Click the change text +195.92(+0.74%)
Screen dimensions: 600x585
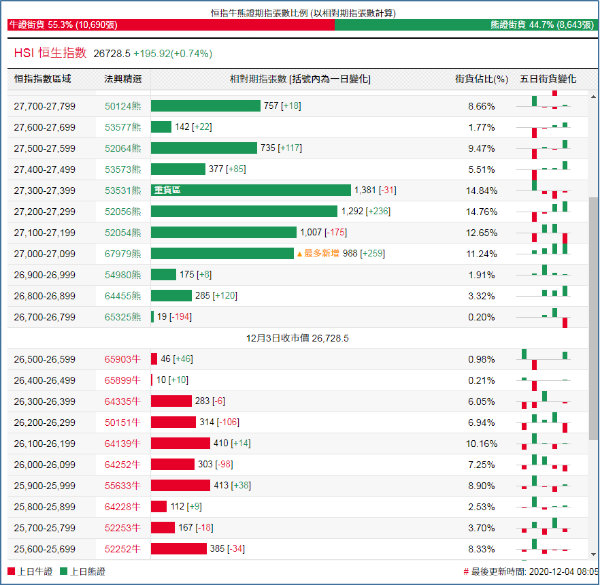pyautogui.click(x=173, y=53)
